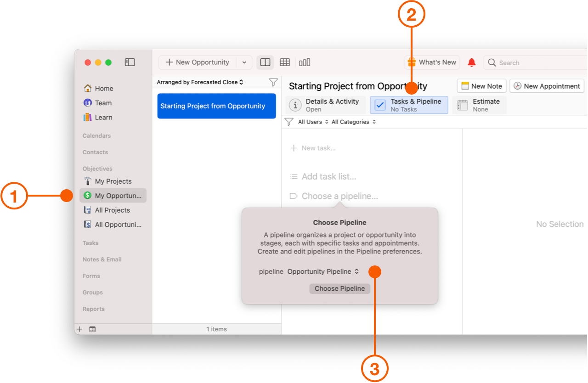
Task: Click the list filter funnel icon
Action: tap(273, 82)
